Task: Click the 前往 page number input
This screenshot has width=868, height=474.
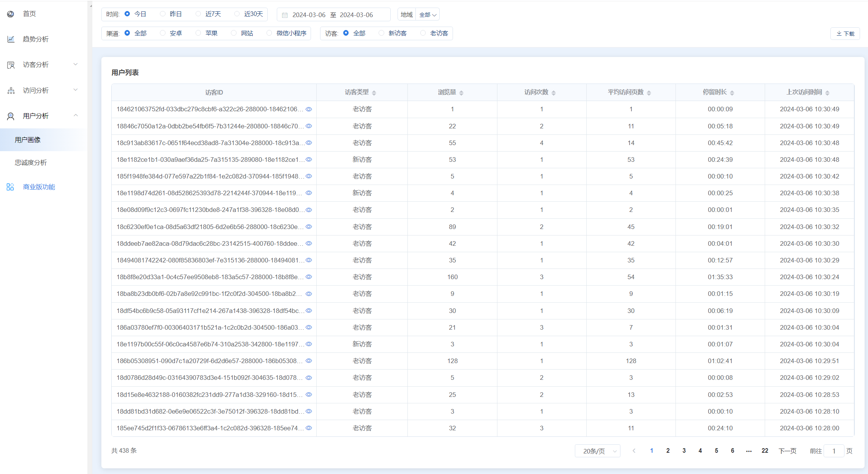Action: click(x=834, y=451)
